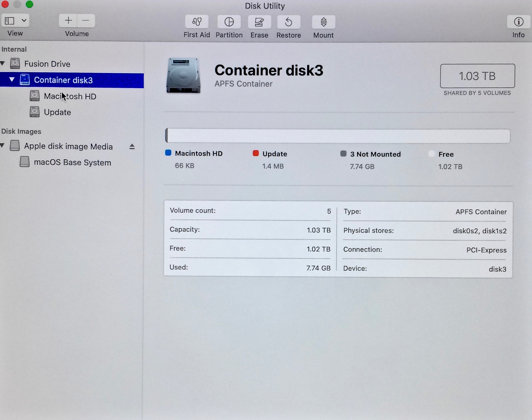Screen dimensions: 532x420
Task: Choose macOS Base System volume
Action: point(72,163)
